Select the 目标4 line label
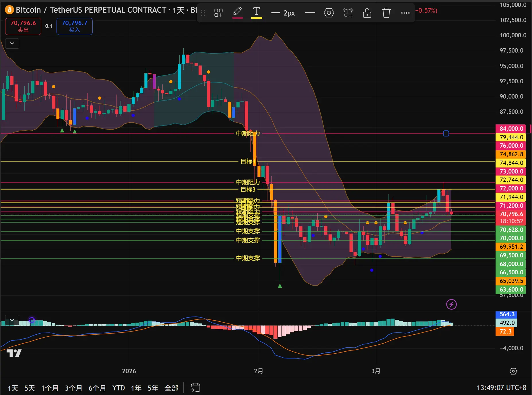 click(x=248, y=161)
